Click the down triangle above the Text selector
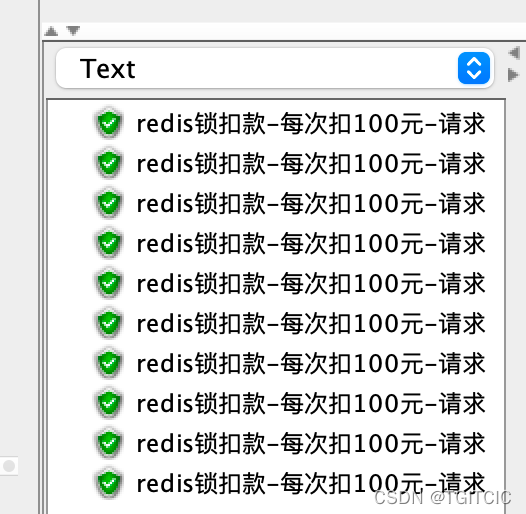Image resolution: width=526 pixels, height=514 pixels. [73, 31]
